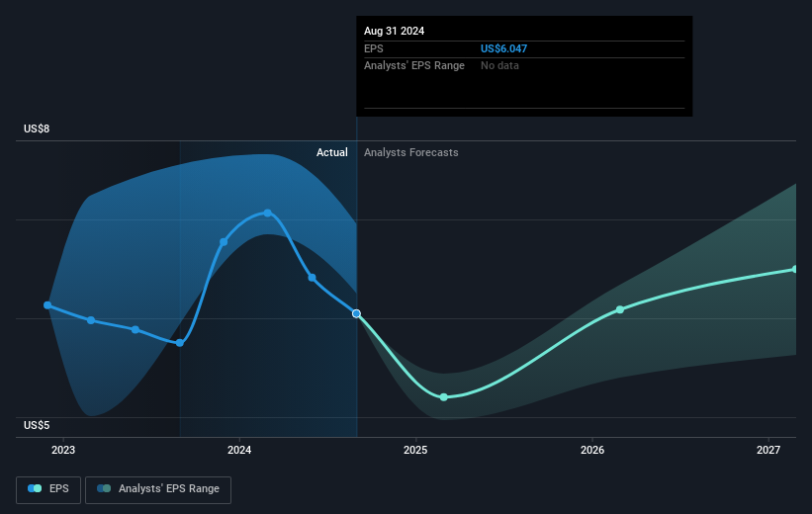Click the first EPS data point before 2023
812x514 pixels.
pos(47,305)
